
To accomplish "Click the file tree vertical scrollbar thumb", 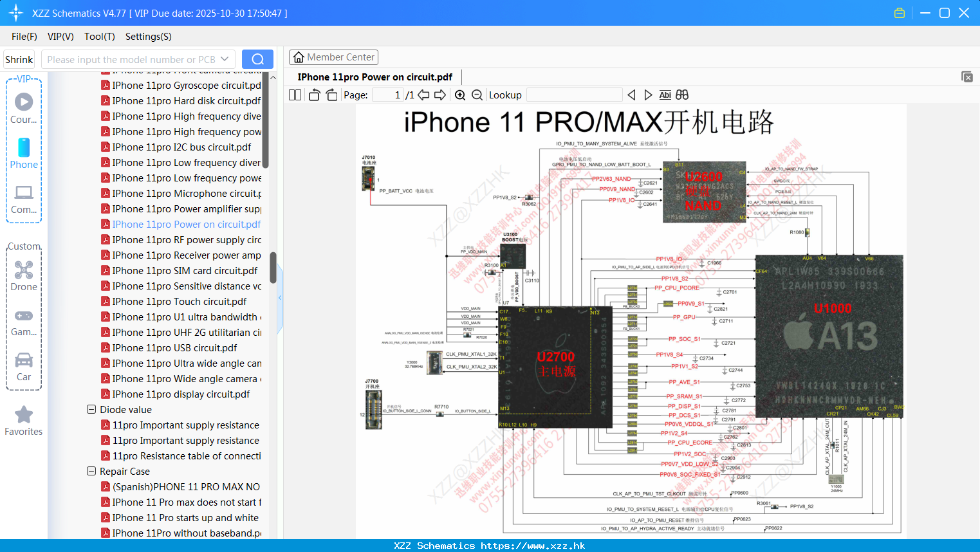I will [x=273, y=267].
